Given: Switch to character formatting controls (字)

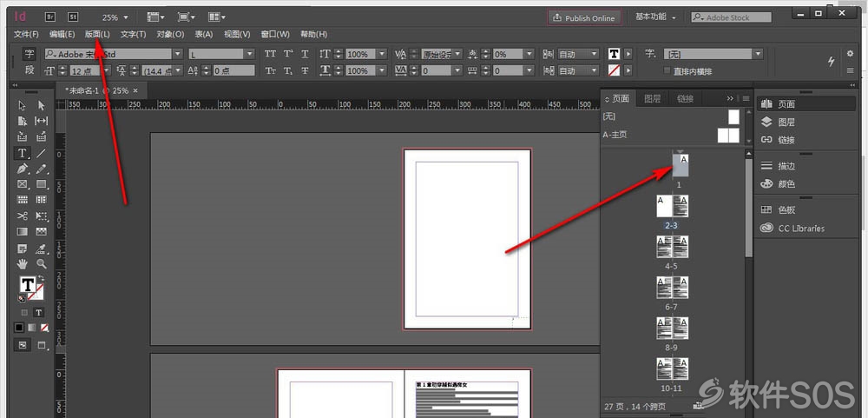Looking at the screenshot, I should pyautogui.click(x=30, y=55).
